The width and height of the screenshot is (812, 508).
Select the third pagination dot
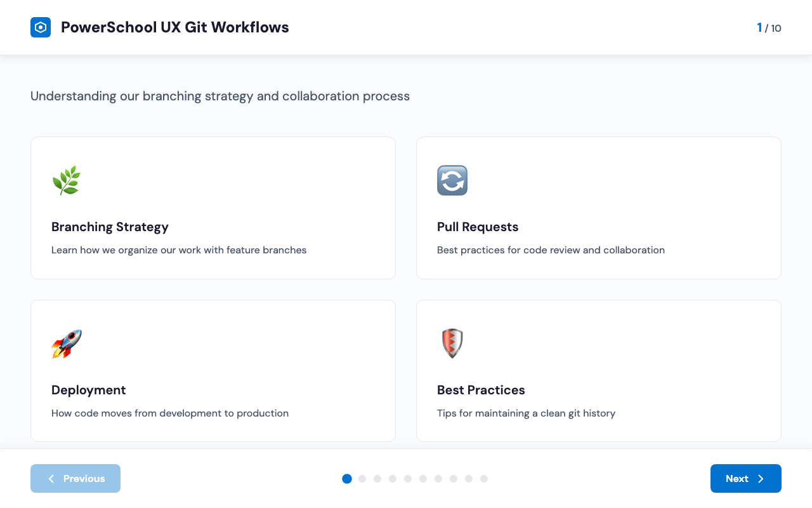pos(377,479)
